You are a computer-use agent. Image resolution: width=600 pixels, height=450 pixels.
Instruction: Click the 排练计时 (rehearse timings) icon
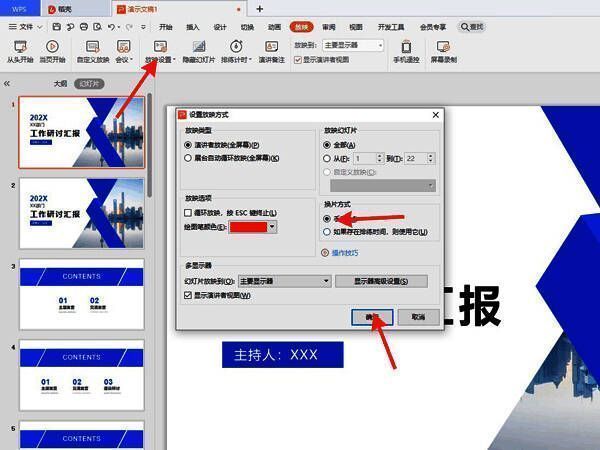236,47
